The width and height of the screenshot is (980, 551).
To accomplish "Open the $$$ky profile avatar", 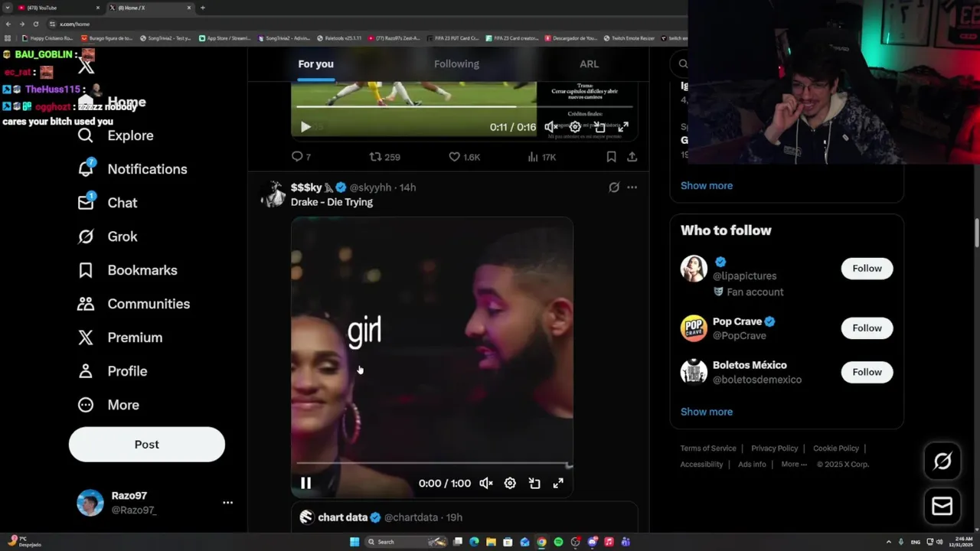I will 273,194.
